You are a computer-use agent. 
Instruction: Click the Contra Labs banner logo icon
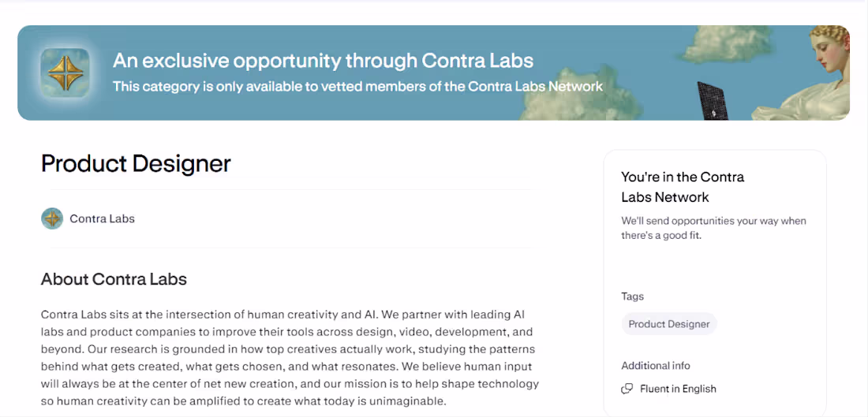coord(65,73)
